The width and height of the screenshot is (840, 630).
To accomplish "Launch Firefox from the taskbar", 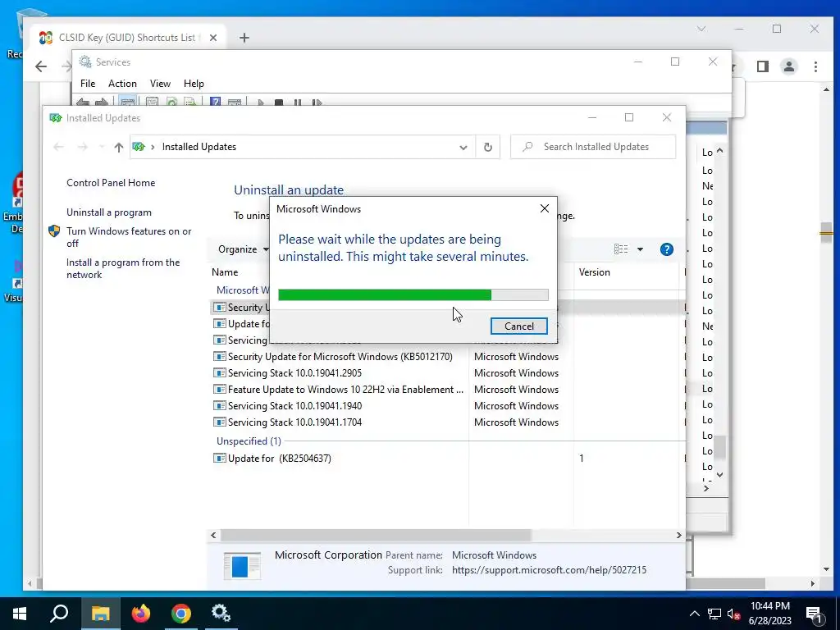I will [141, 614].
